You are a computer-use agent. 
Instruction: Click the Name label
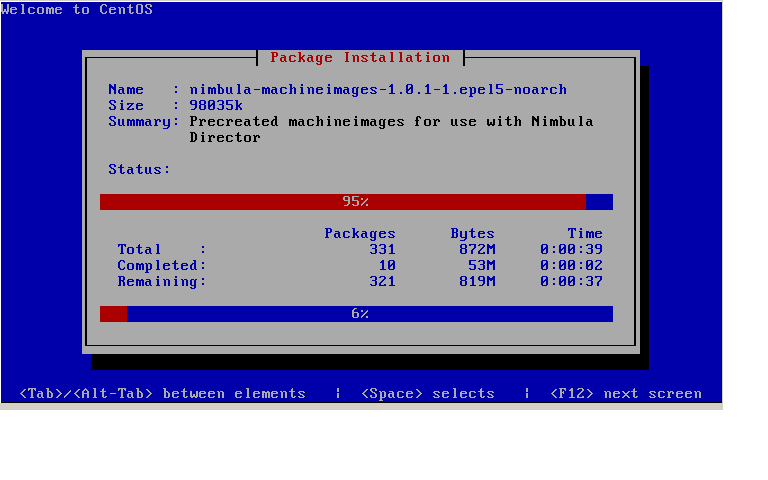[x=126, y=90]
